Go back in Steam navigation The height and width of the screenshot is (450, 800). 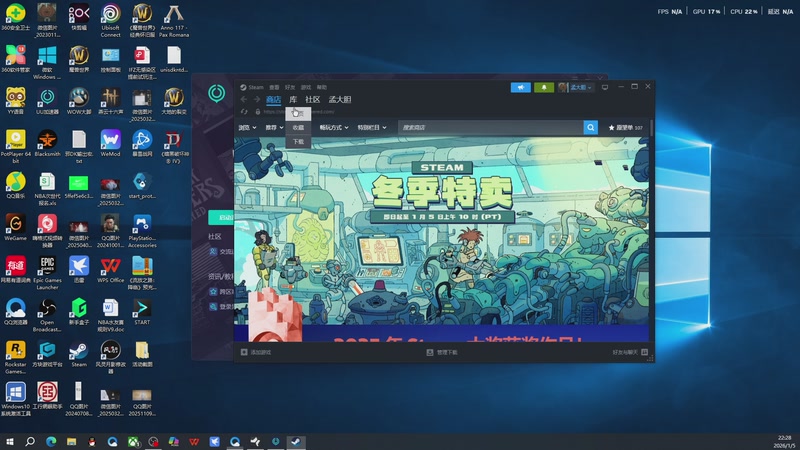[243, 99]
